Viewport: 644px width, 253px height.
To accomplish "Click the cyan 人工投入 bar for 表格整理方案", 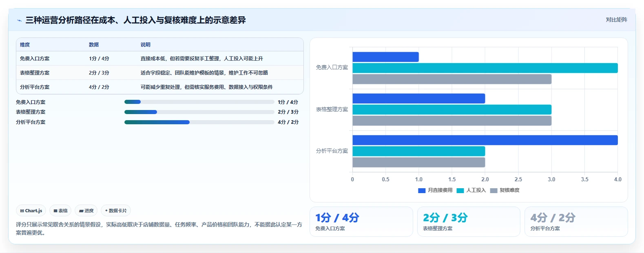I will click(452, 110).
